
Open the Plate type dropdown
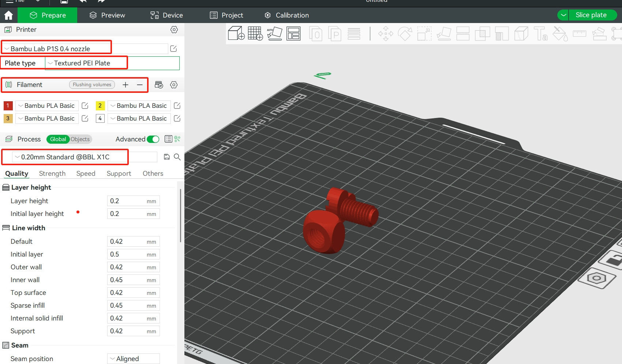tap(112, 63)
